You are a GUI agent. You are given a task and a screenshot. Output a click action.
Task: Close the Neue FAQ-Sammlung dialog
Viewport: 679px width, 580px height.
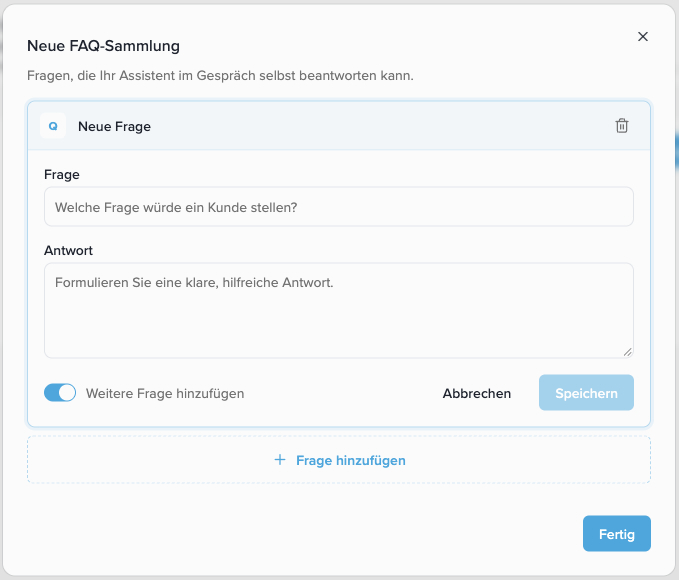pos(643,37)
